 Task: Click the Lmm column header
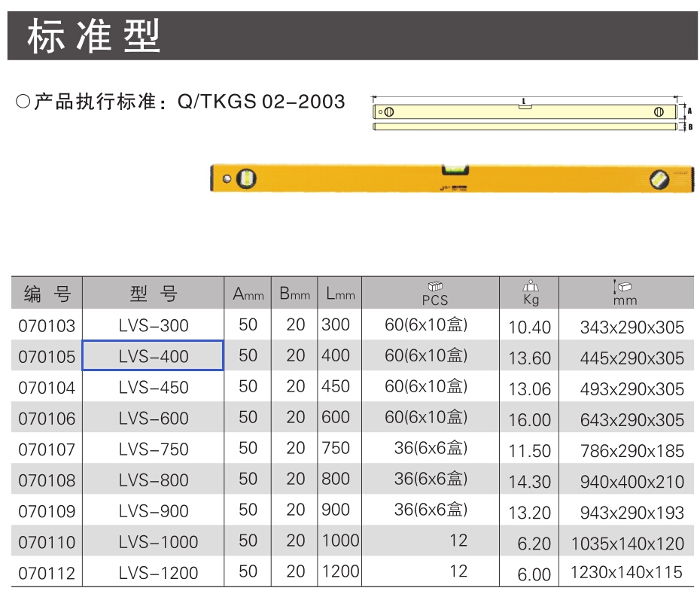coord(340,294)
